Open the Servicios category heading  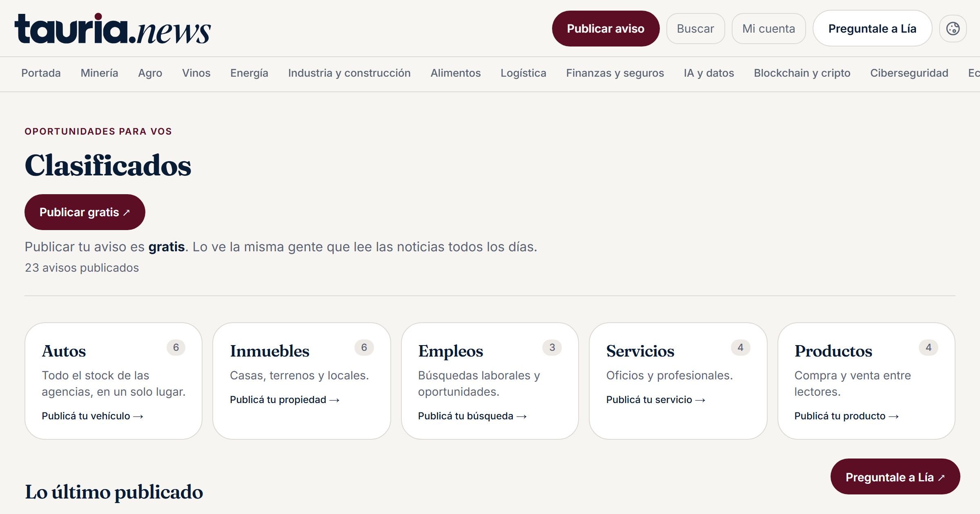[x=640, y=351]
